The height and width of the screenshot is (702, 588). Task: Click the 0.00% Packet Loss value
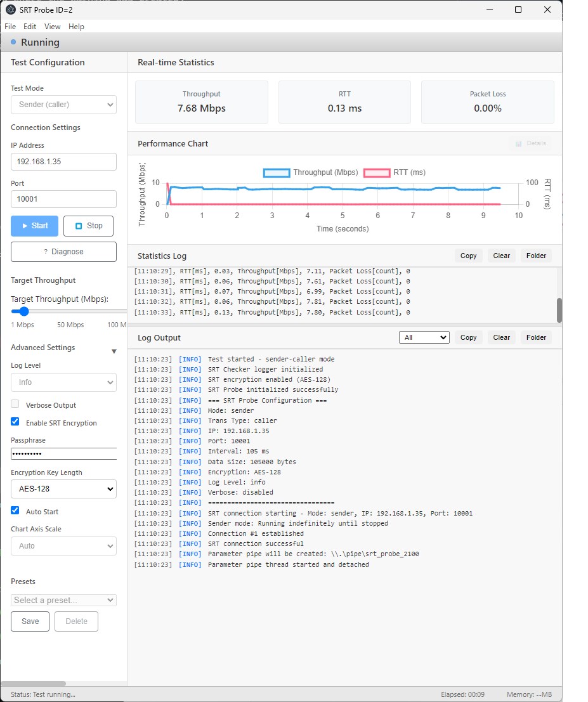click(x=488, y=108)
